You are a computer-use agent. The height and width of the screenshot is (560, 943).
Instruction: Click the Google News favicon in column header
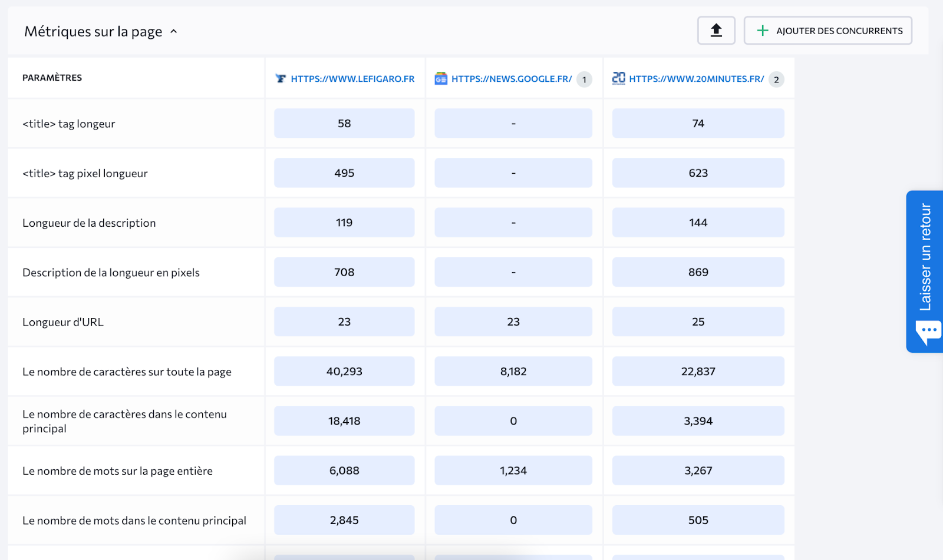coord(441,79)
